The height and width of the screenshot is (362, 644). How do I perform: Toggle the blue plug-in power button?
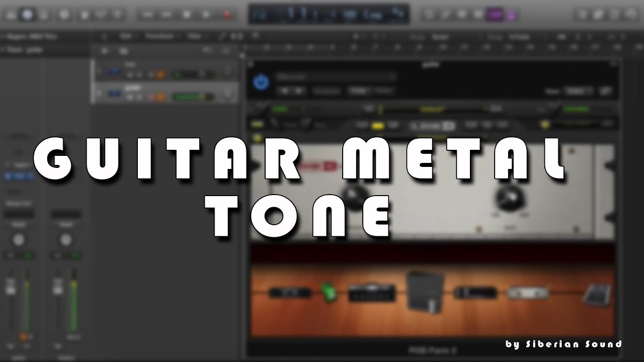261,81
